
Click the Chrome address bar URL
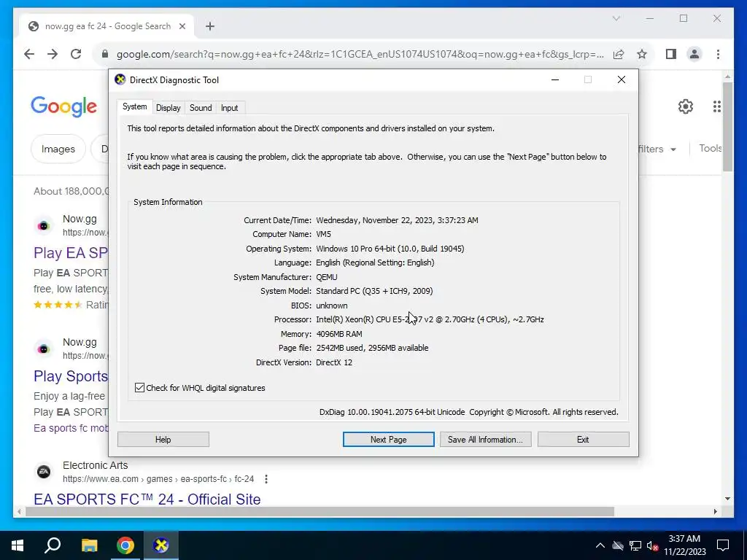point(360,54)
